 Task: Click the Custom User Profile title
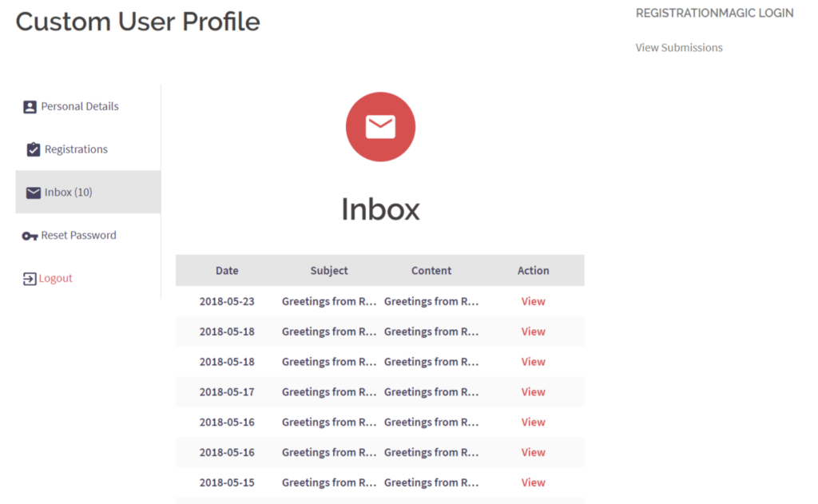(x=137, y=22)
